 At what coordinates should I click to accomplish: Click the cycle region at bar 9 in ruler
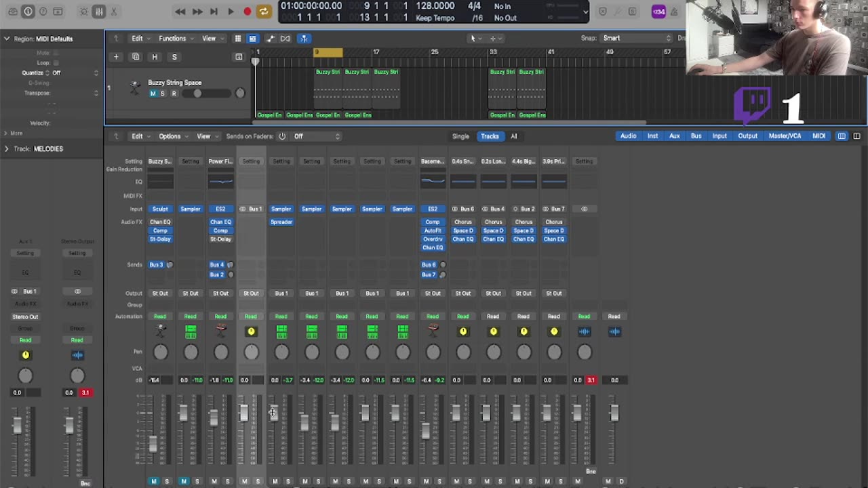click(x=328, y=52)
